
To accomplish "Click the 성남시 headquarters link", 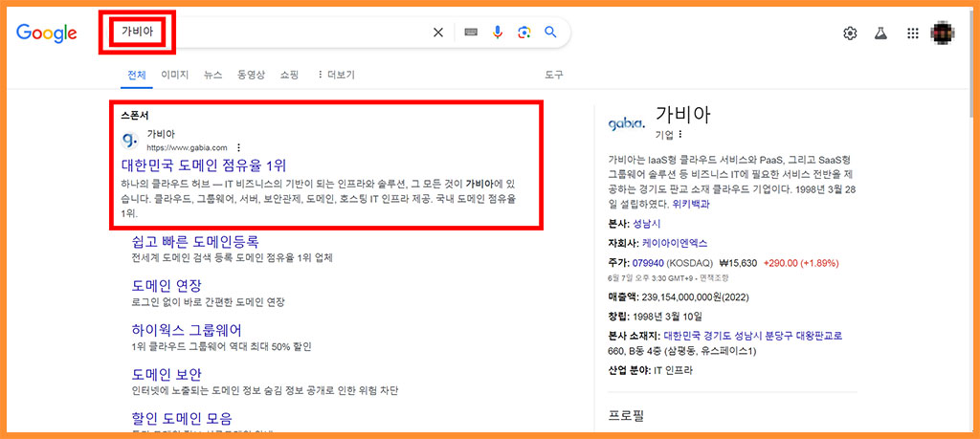I will point(646,224).
